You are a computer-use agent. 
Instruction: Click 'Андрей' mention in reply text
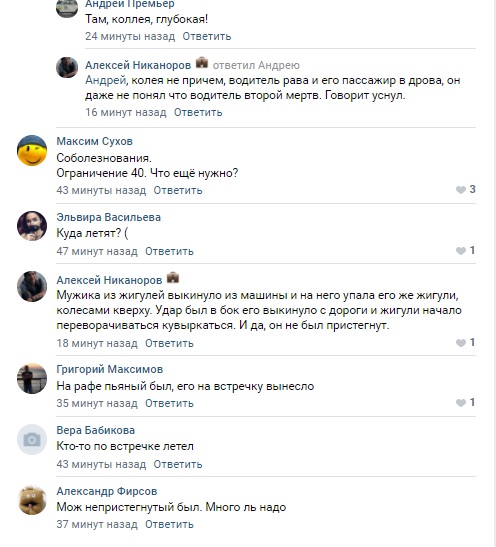point(105,80)
